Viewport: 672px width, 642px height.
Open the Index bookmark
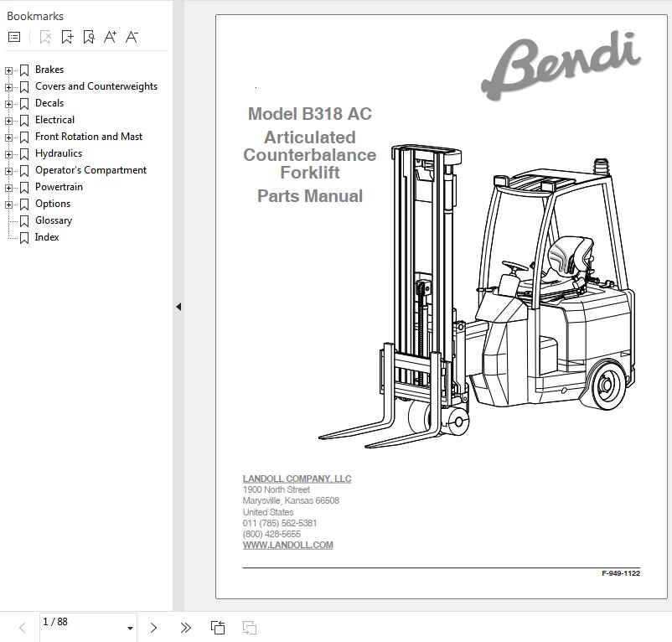click(x=47, y=237)
